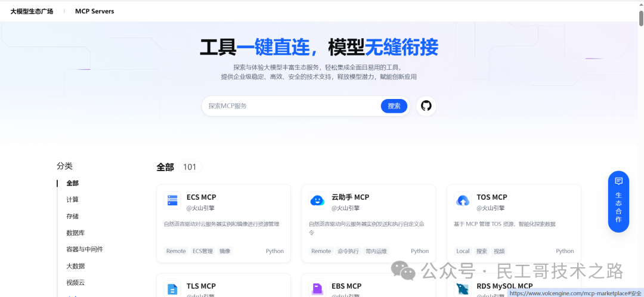Open the RDS MySQL MCP card title
Screen dimensions: 644x297
tap(504, 286)
